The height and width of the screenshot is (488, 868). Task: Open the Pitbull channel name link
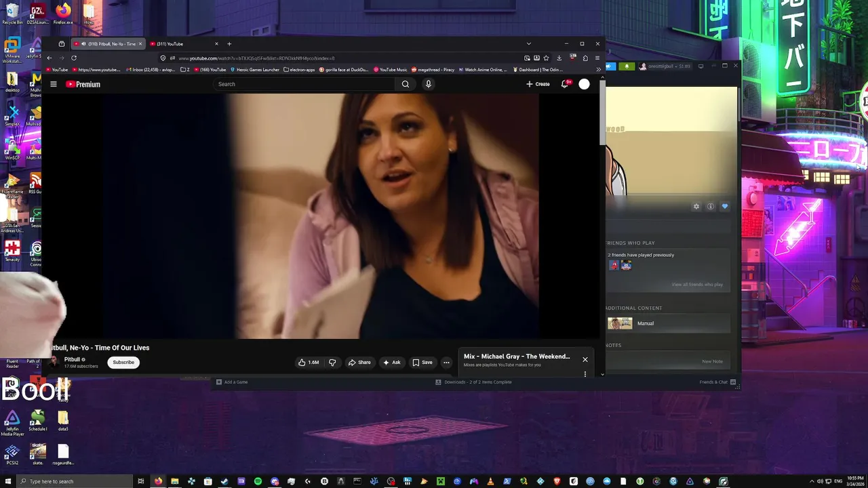[72, 359]
